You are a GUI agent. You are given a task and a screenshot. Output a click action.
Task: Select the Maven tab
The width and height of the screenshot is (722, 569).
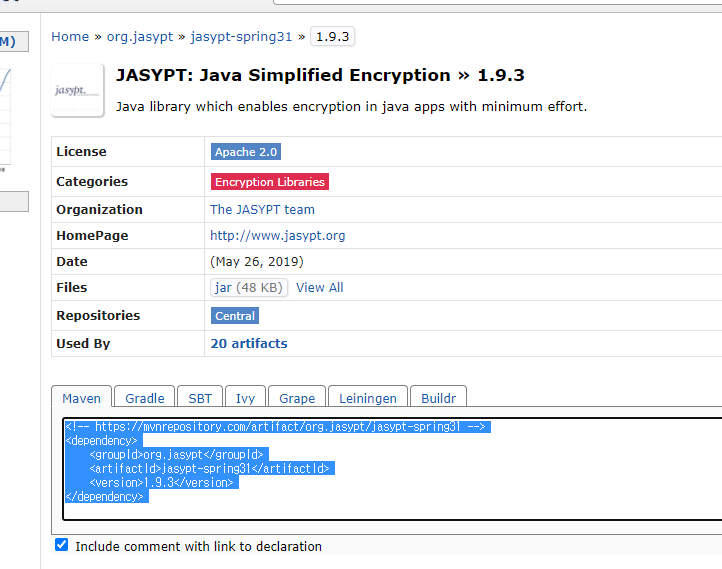click(82, 398)
